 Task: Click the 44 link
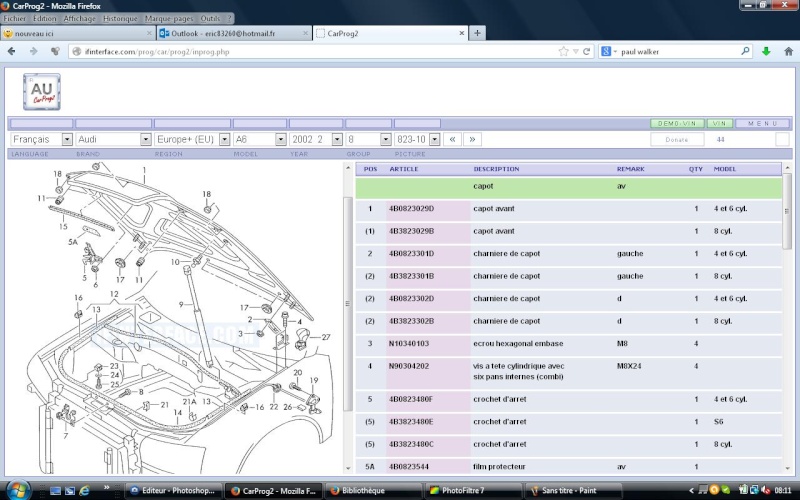pyautogui.click(x=720, y=139)
